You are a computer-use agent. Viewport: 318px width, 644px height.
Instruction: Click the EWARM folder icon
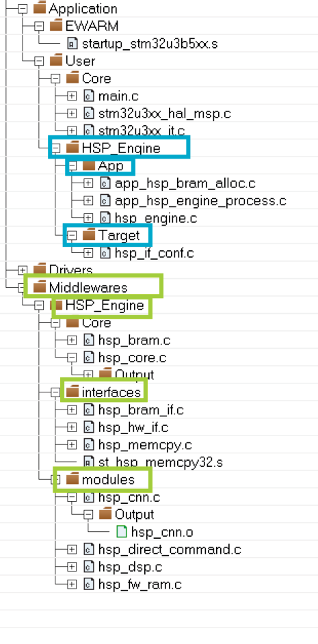56,26
